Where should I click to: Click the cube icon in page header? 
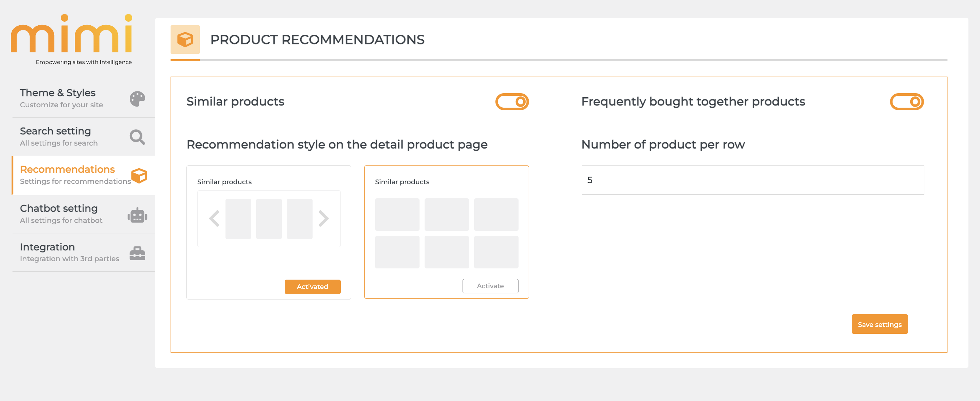pyautogui.click(x=185, y=40)
